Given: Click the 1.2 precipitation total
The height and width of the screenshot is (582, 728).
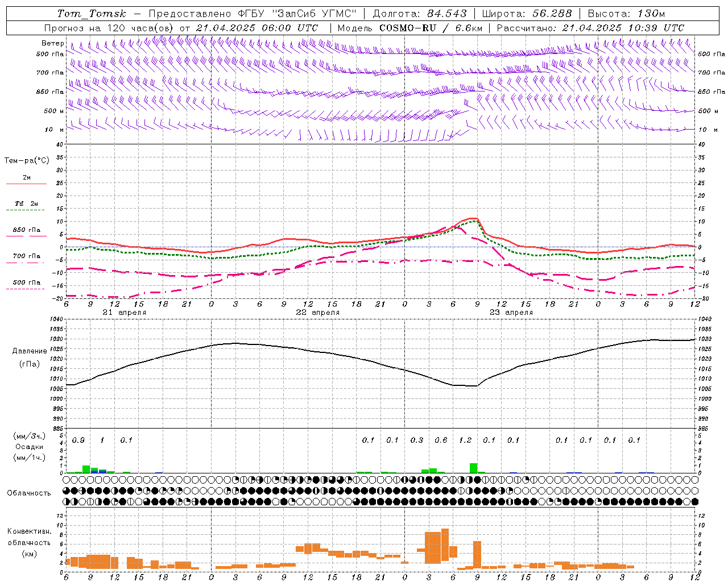Looking at the screenshot, I should click(x=465, y=440).
